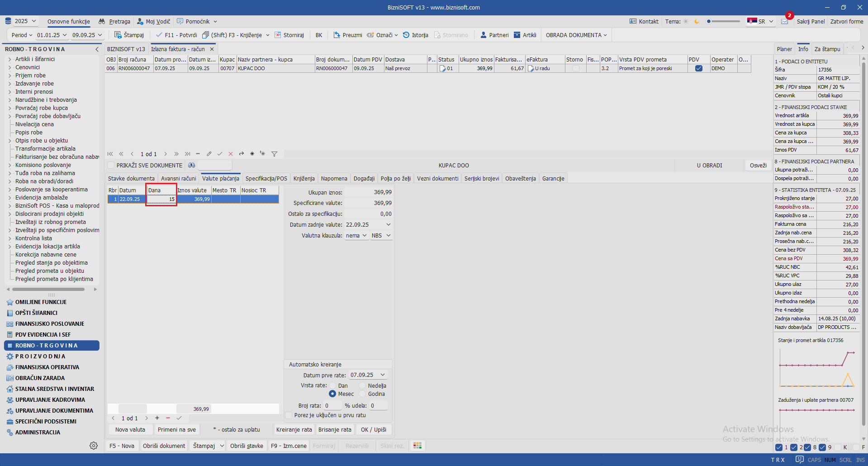Viewport: 868px width, 466px height.
Task: Open Istorija history icon
Action: point(406,35)
